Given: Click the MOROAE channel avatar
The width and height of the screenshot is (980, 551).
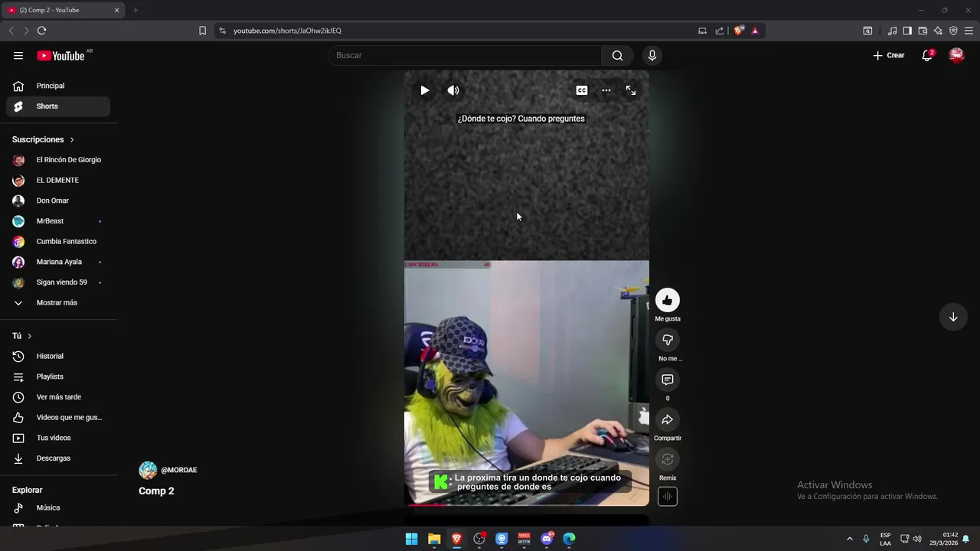Looking at the screenshot, I should [x=148, y=470].
